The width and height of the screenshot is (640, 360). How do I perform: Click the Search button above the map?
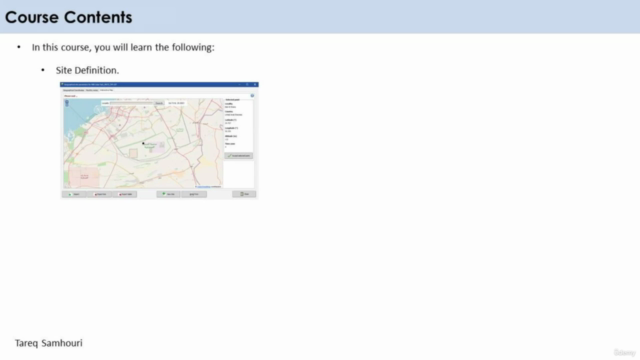[159, 103]
